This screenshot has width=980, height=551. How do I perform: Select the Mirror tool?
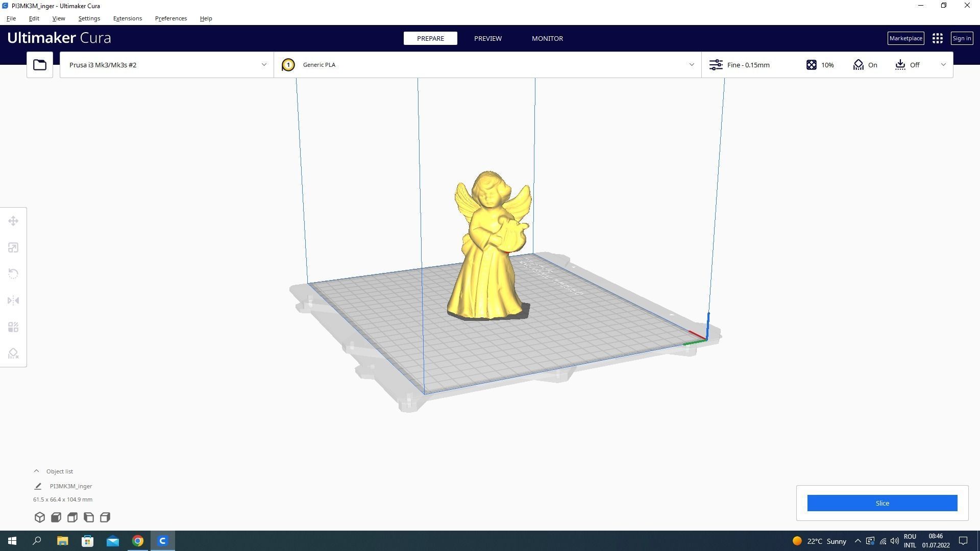(x=13, y=300)
